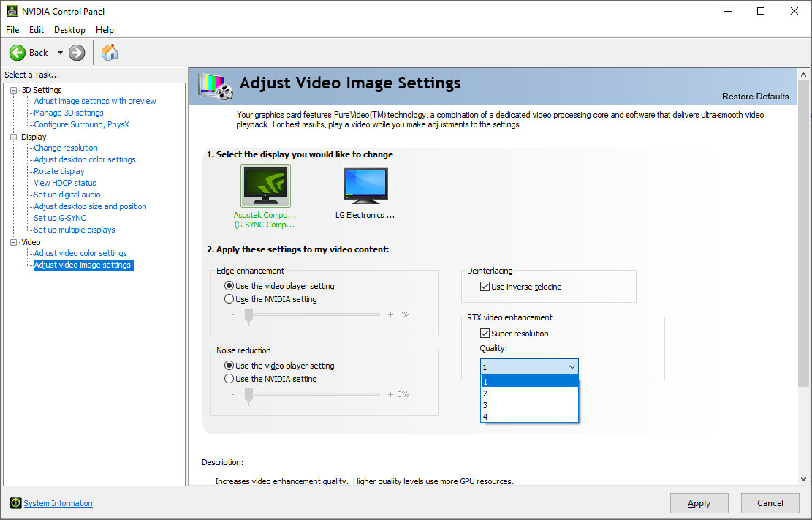Open 'View HDCP status' task
Image resolution: width=812 pixels, height=520 pixels.
65,183
